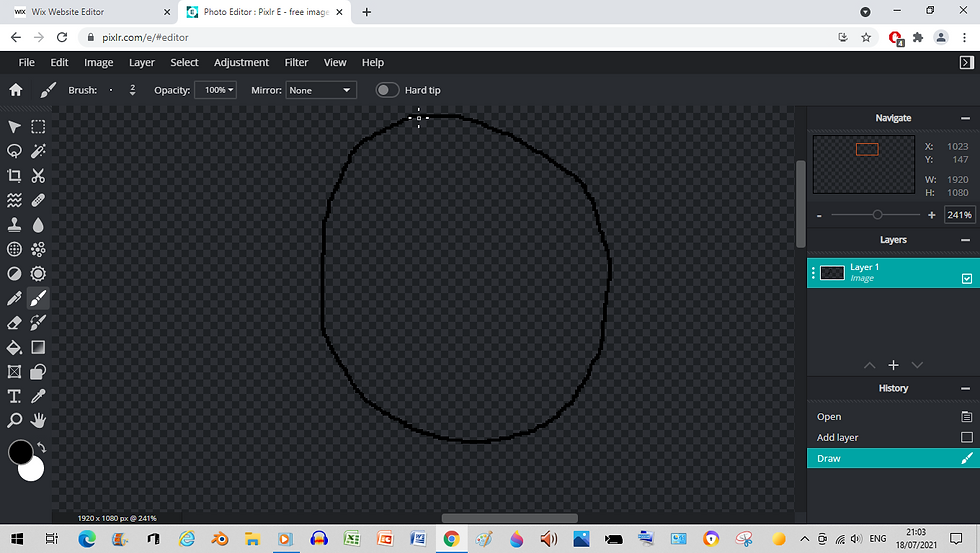Open Layer 1 options handle

tap(813, 273)
